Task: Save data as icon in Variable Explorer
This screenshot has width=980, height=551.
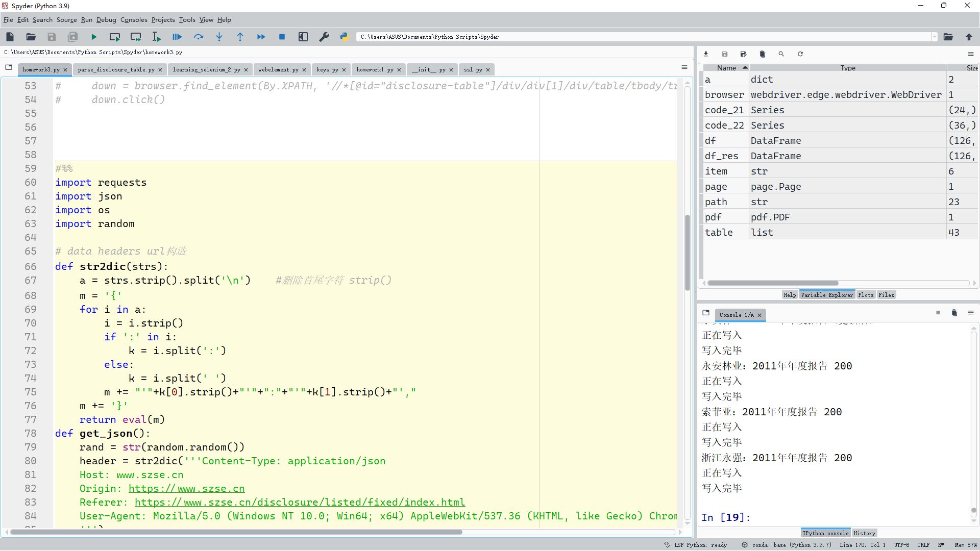Action: click(x=743, y=54)
